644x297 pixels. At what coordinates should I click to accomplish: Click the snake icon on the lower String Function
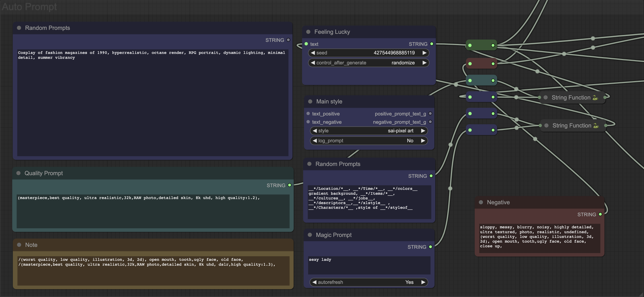(596, 125)
